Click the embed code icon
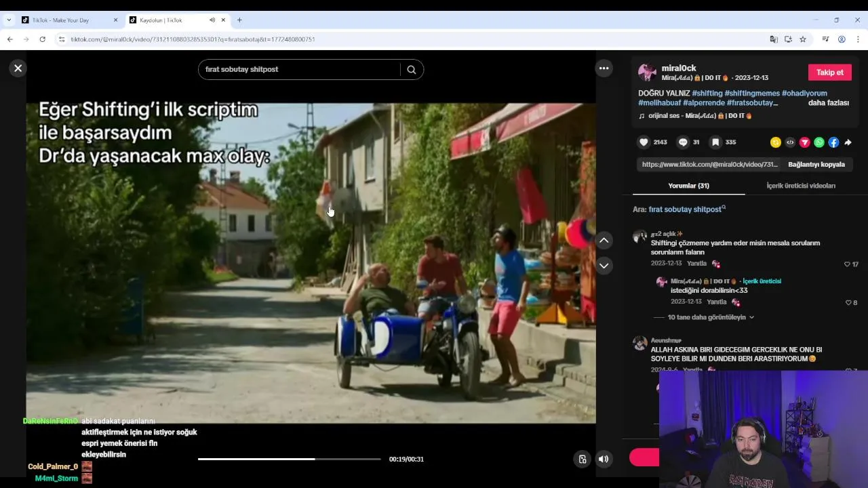The image size is (868, 488). coord(790,142)
